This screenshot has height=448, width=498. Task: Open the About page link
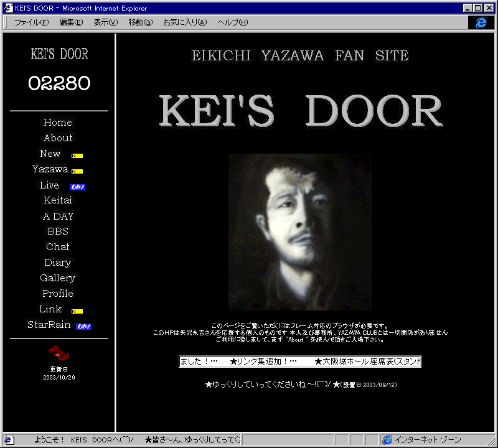(x=58, y=138)
